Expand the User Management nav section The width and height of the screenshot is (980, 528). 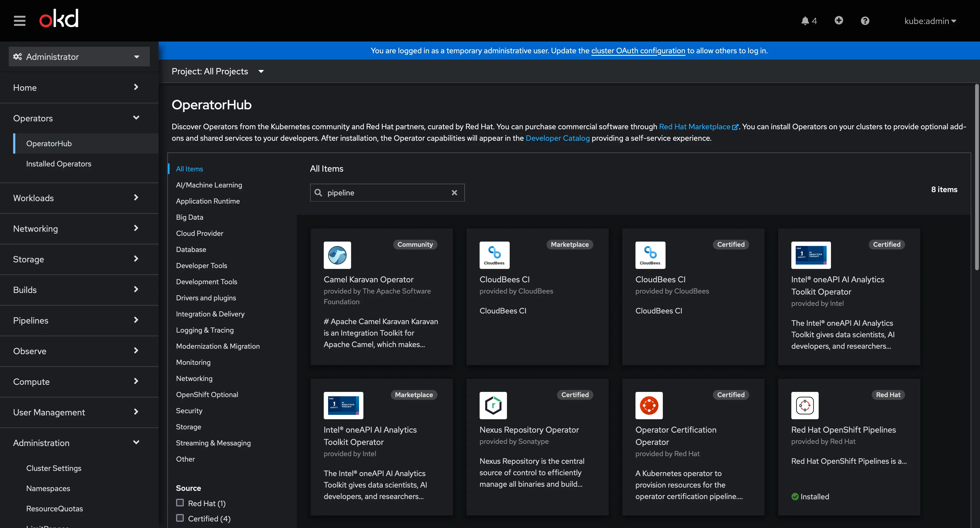tap(79, 412)
